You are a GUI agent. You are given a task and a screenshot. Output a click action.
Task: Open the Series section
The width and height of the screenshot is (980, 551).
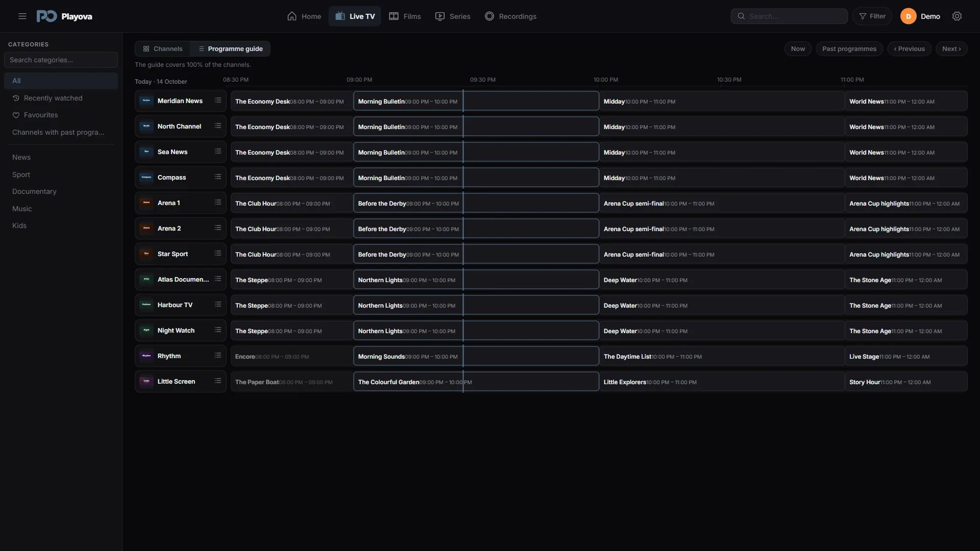point(453,16)
